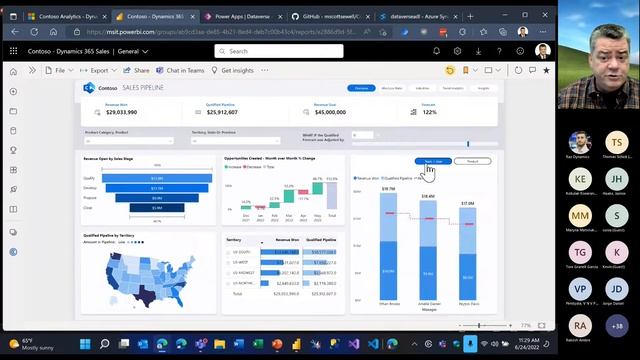Open Apps grid icon in left sidebar
Image resolution: width=640 pixels, height=360 pixels.
click(13, 170)
